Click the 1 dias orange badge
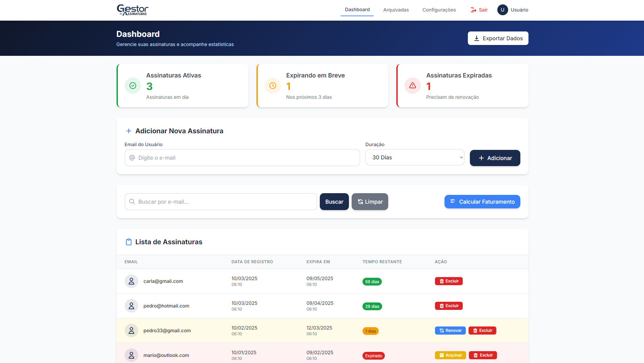The width and height of the screenshot is (644, 363). point(370,331)
